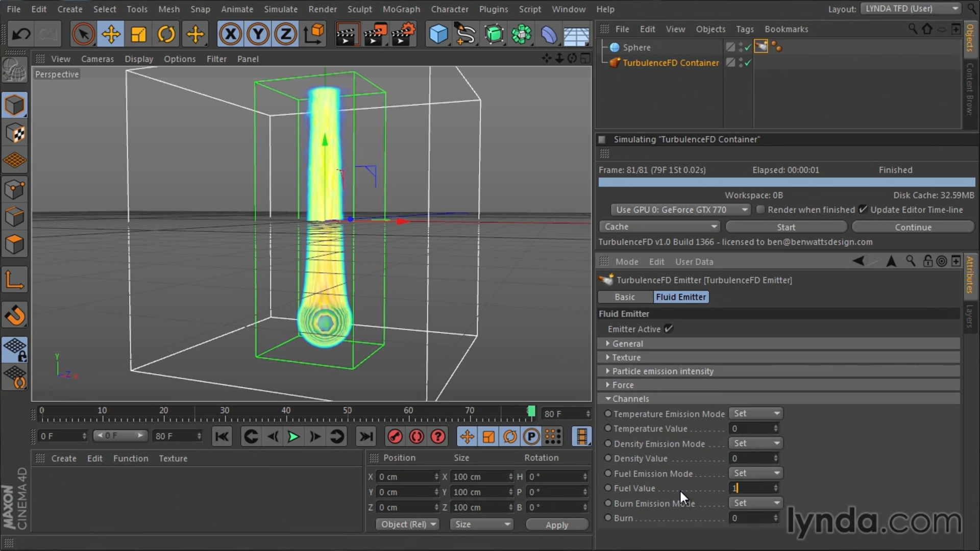This screenshot has width=980, height=551.
Task: Click the Apply button in coordinates panel
Action: tap(556, 525)
